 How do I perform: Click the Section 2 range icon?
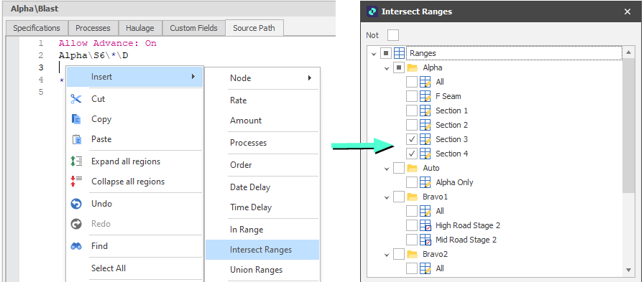425,125
